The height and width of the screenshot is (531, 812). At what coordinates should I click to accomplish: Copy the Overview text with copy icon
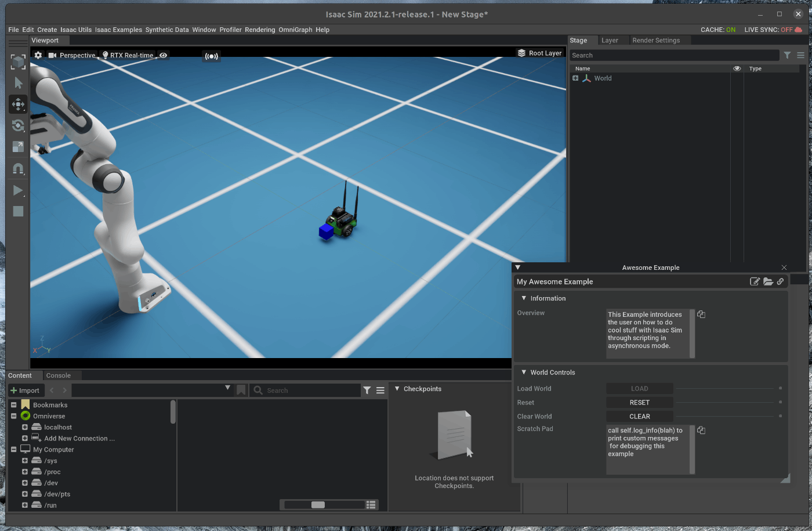(701, 315)
